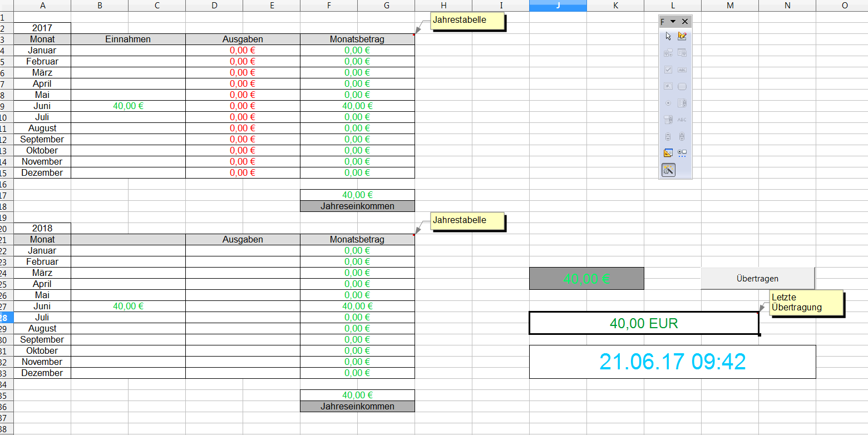Select the Push Button form control
This screenshot has width=868, height=435.
tap(682, 86)
